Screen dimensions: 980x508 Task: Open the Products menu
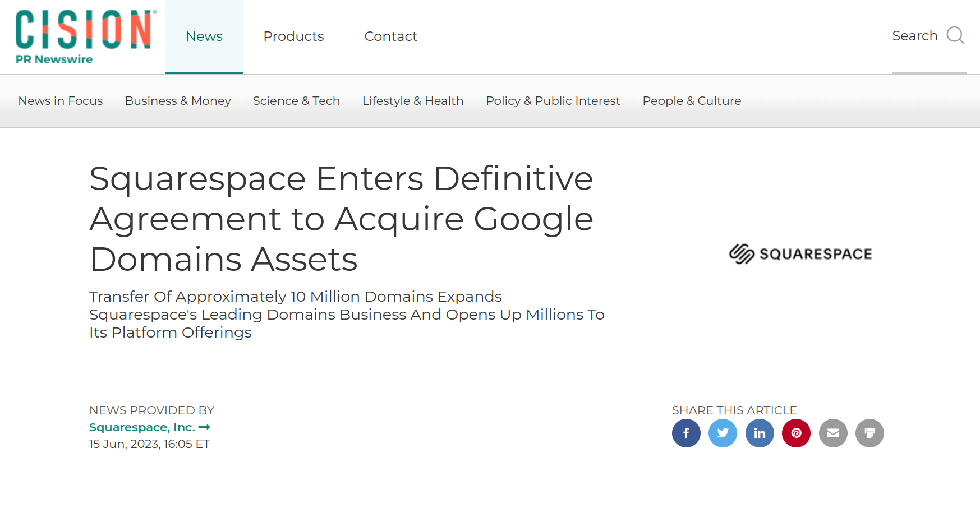[x=293, y=36]
